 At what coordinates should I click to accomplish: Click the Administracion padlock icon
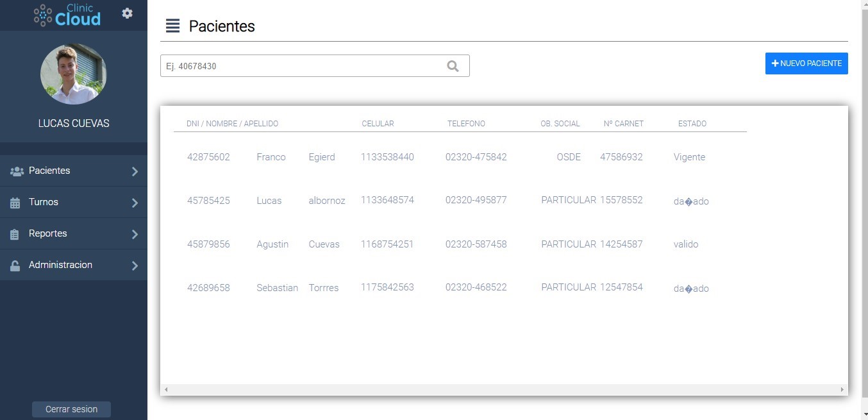pyautogui.click(x=15, y=265)
